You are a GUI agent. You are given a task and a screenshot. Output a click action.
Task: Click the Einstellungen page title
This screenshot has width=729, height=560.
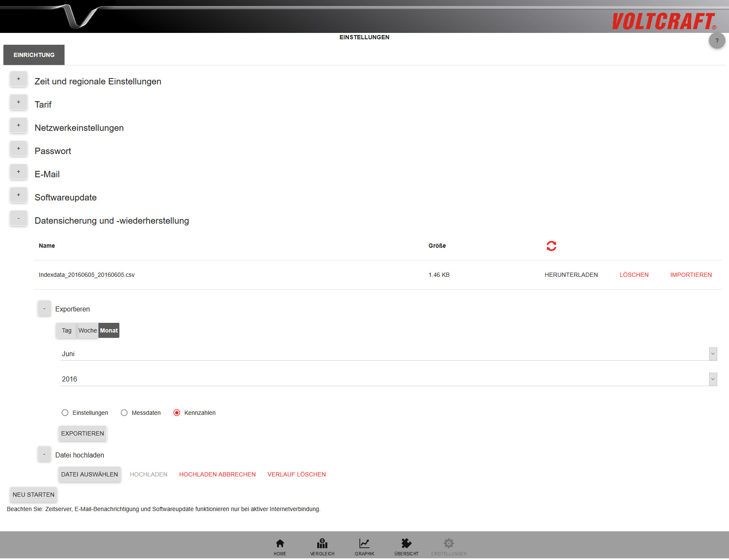364,37
